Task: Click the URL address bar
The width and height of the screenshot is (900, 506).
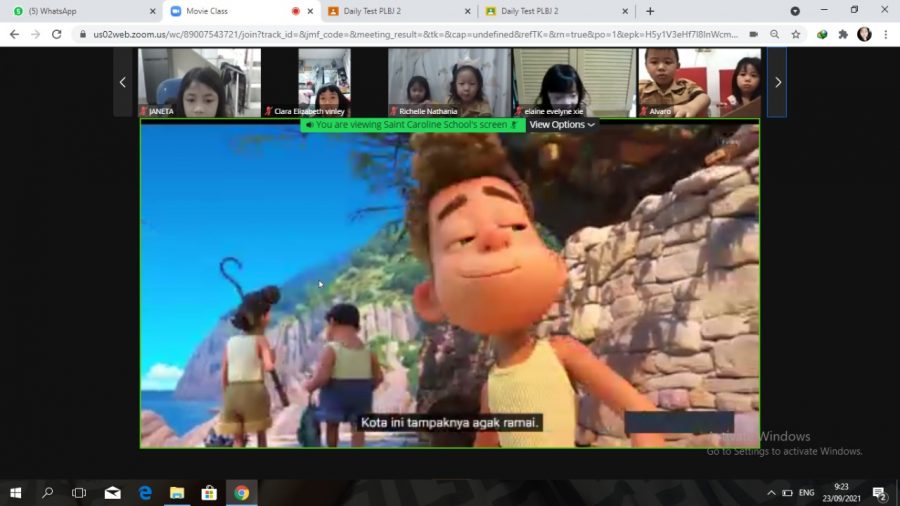Action: (x=400, y=34)
